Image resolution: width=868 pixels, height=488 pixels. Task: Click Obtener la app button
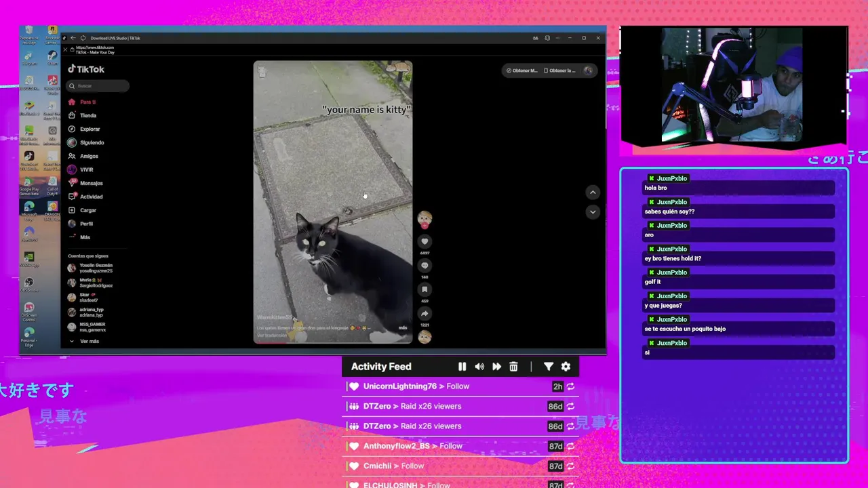click(559, 70)
